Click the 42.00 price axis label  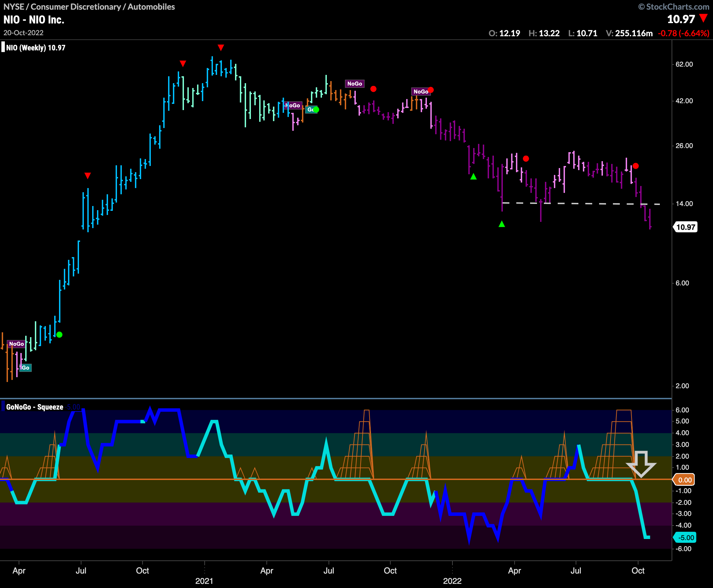[x=684, y=101]
